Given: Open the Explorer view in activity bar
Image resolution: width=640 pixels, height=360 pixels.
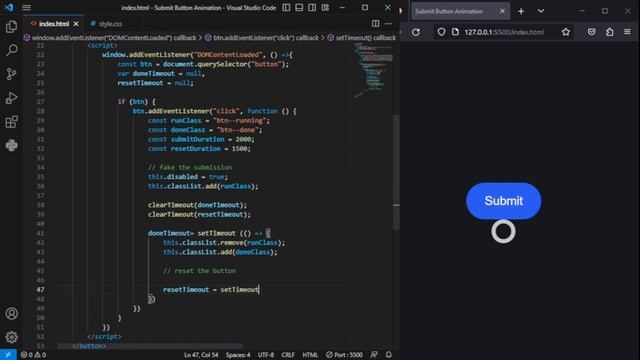Looking at the screenshot, I should coord(11,27).
